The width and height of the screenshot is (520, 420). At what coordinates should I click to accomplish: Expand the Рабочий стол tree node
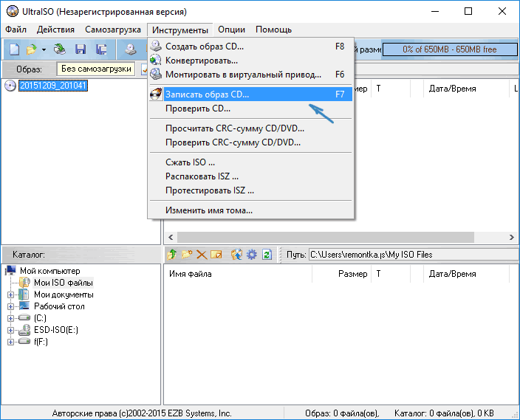coord(10,306)
